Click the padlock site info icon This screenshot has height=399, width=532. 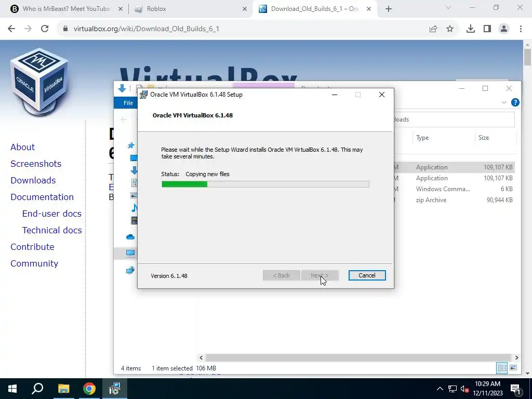(x=65, y=29)
